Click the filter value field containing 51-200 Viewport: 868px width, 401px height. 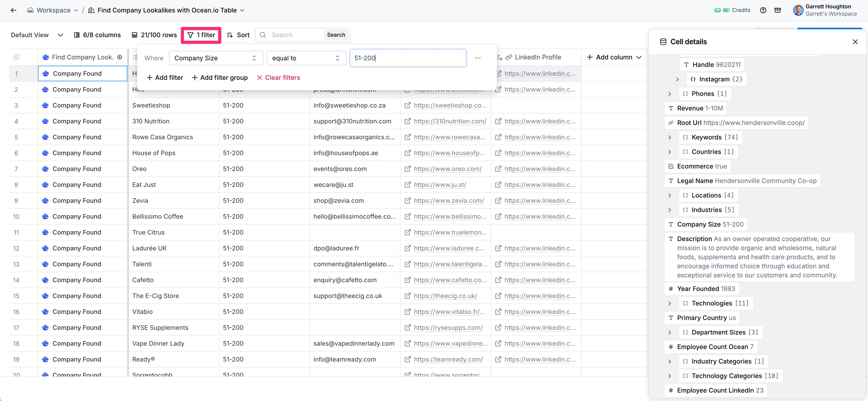click(x=408, y=58)
